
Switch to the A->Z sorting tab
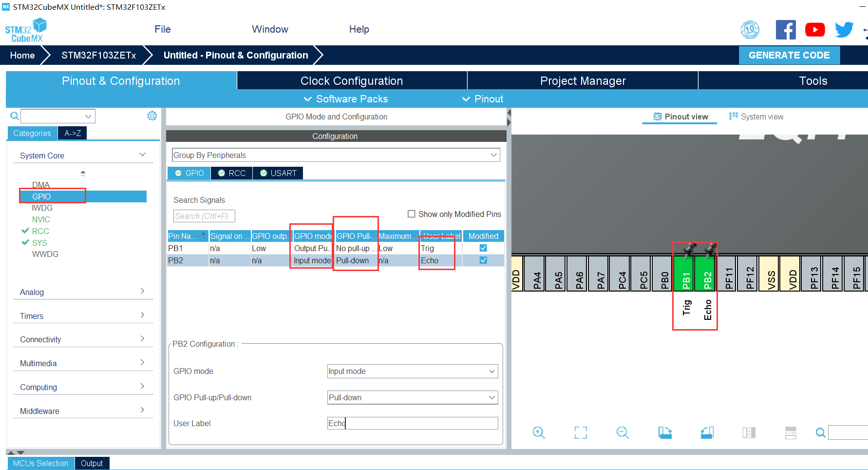[73, 133]
